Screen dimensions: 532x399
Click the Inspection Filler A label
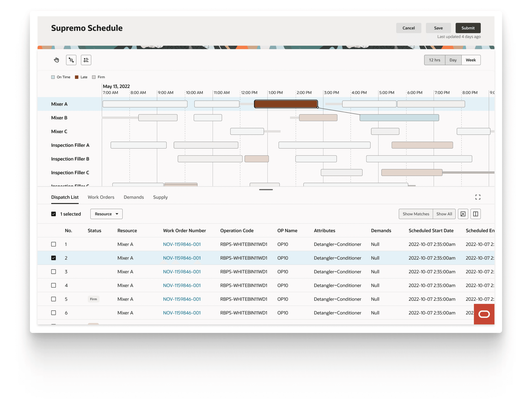[70, 145]
